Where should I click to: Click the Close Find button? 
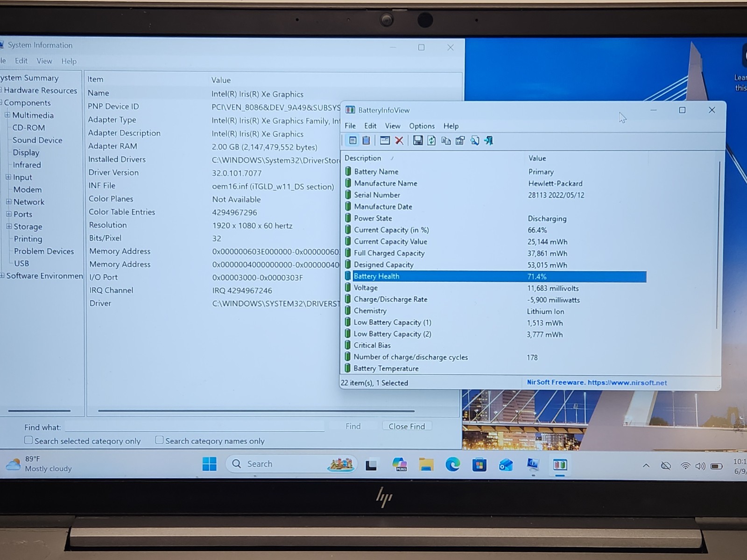(407, 426)
